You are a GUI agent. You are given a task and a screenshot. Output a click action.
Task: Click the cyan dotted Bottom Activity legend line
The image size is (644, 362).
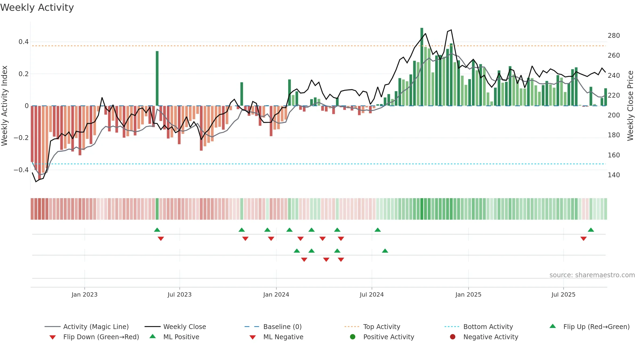click(452, 327)
